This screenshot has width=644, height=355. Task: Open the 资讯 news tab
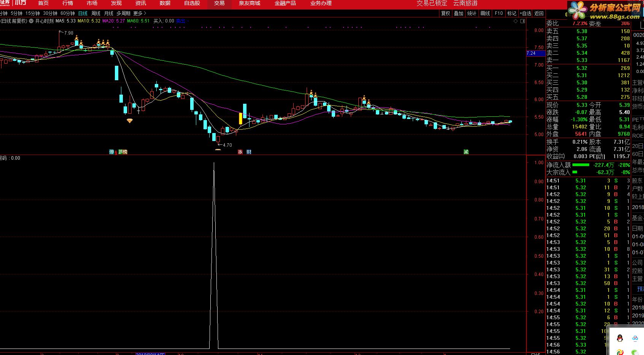(x=141, y=3)
